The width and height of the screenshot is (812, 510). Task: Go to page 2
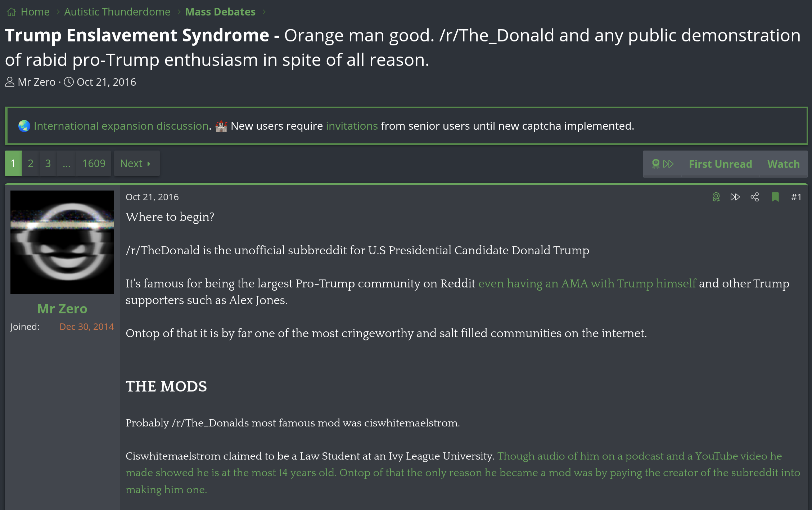coord(31,164)
